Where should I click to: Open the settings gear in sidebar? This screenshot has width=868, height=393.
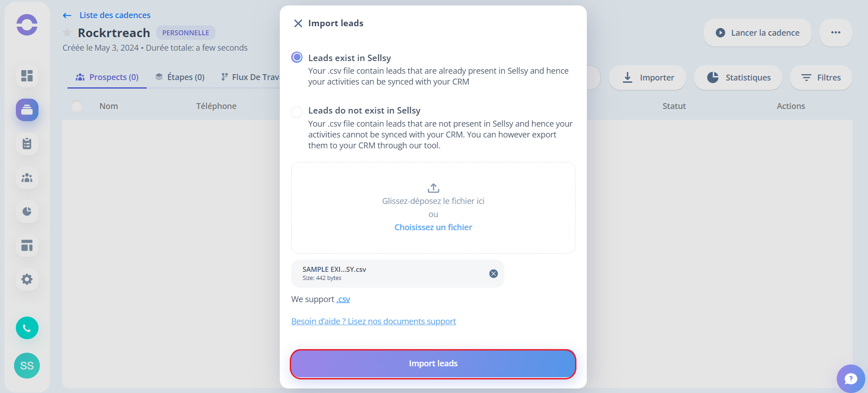[x=27, y=279]
